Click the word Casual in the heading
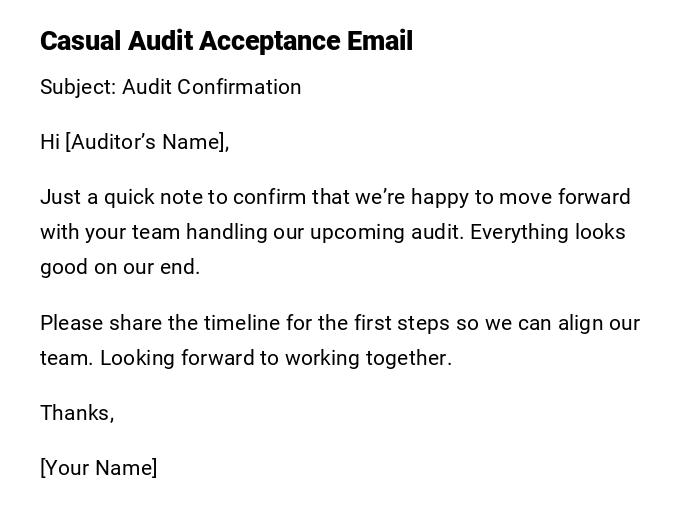This screenshot has width=700, height=530. pyautogui.click(x=80, y=41)
